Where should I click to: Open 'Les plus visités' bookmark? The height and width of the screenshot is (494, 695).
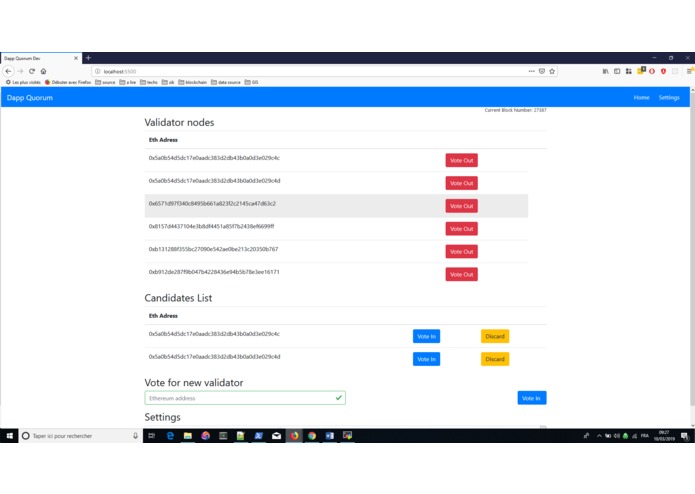[x=23, y=82]
